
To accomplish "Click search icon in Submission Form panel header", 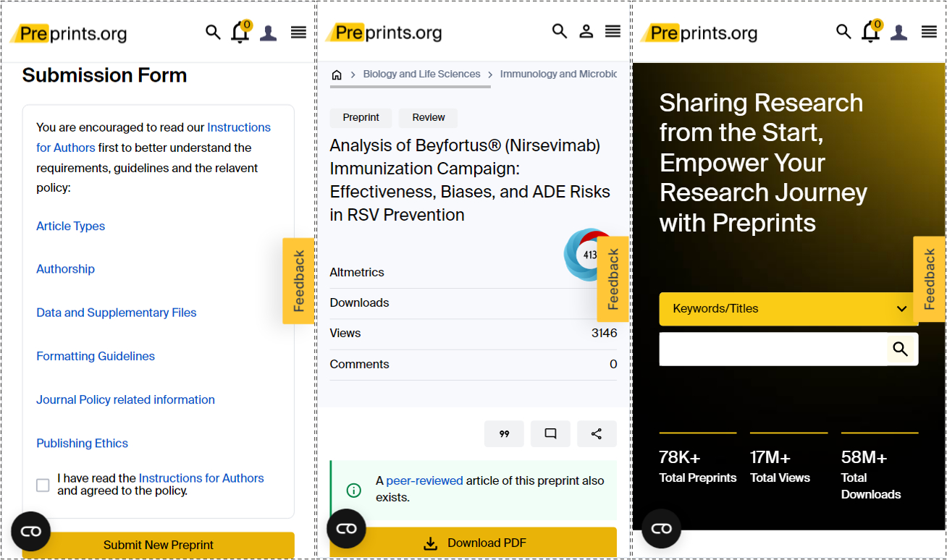I will pos(213,32).
